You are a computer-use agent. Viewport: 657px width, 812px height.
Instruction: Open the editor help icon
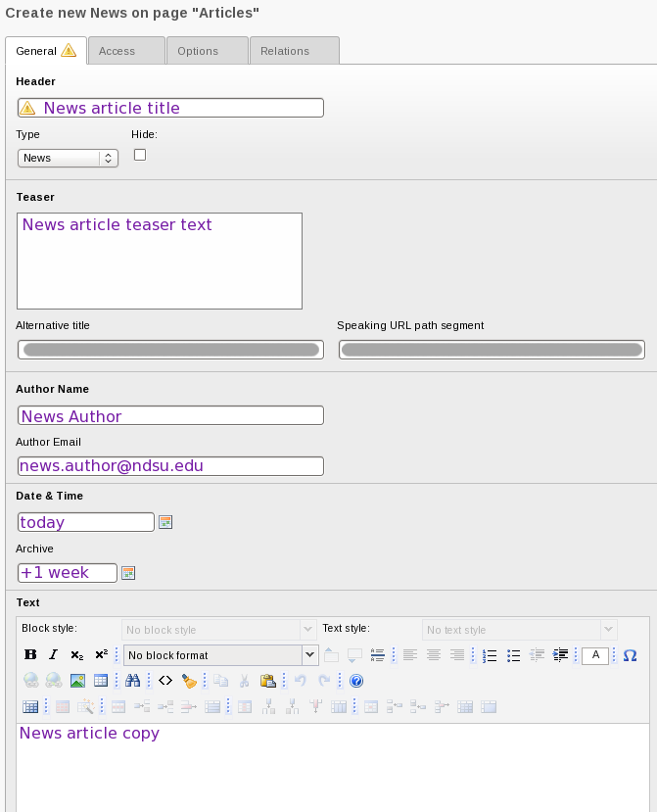tap(356, 681)
